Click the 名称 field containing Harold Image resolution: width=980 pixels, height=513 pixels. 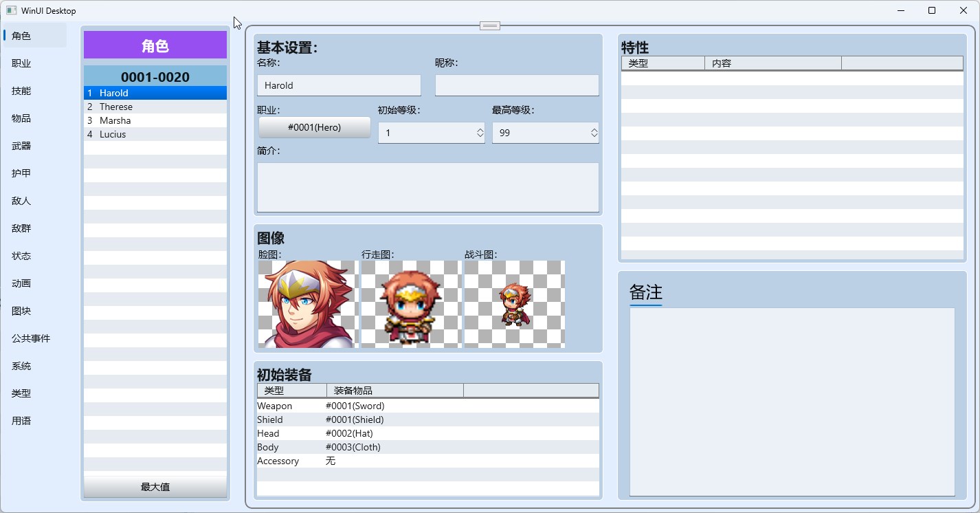point(339,85)
